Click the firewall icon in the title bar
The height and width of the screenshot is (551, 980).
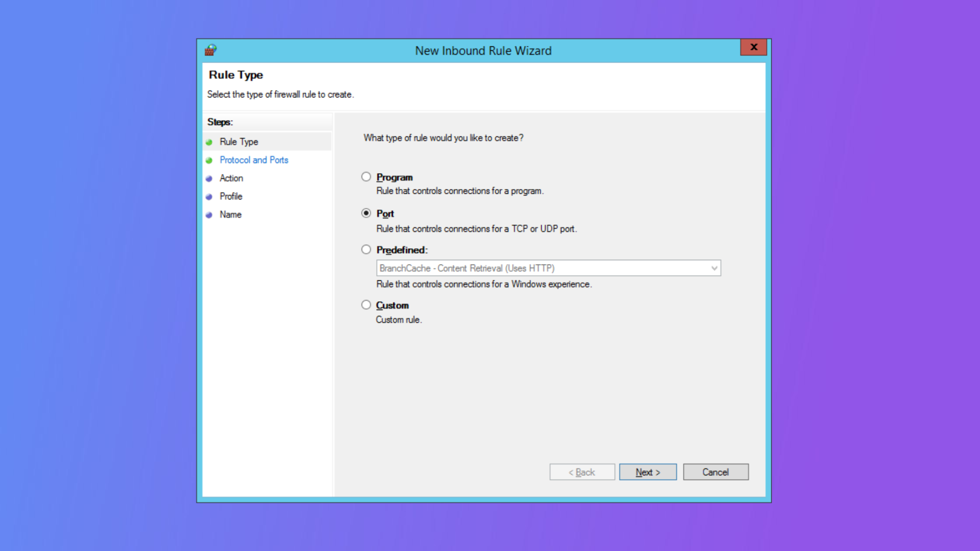[x=210, y=50]
